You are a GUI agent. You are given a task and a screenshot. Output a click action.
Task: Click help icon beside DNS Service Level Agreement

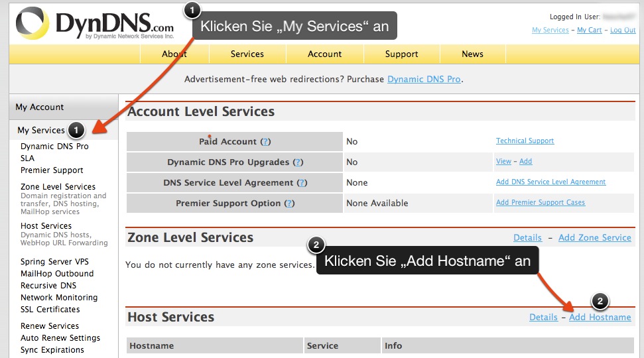302,183
